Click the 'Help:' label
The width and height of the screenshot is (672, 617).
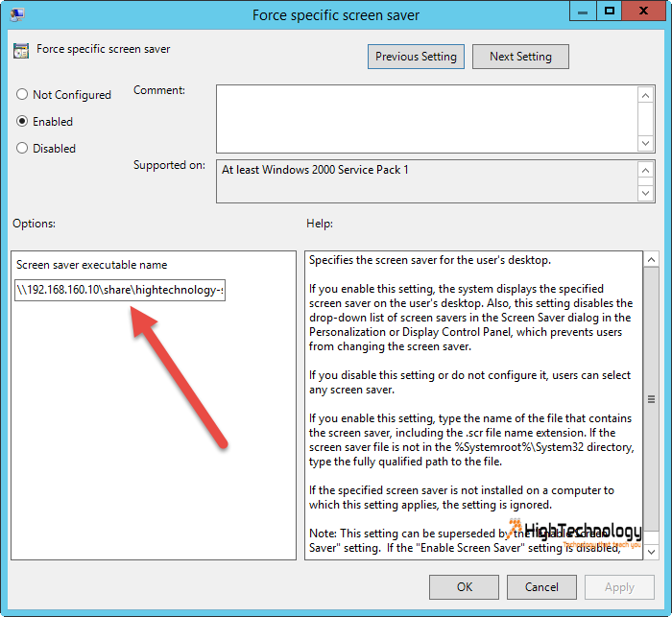tap(320, 224)
